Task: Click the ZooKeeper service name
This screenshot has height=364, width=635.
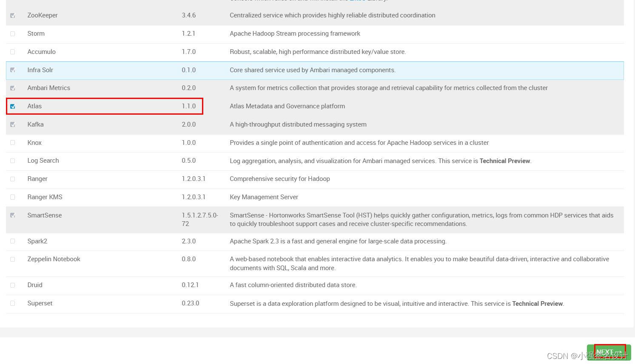Action: tap(43, 15)
